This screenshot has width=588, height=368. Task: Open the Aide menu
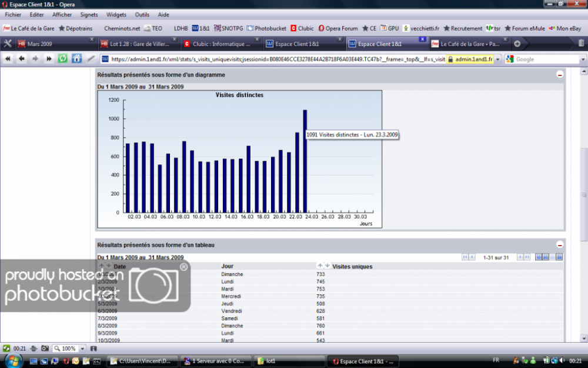click(163, 15)
